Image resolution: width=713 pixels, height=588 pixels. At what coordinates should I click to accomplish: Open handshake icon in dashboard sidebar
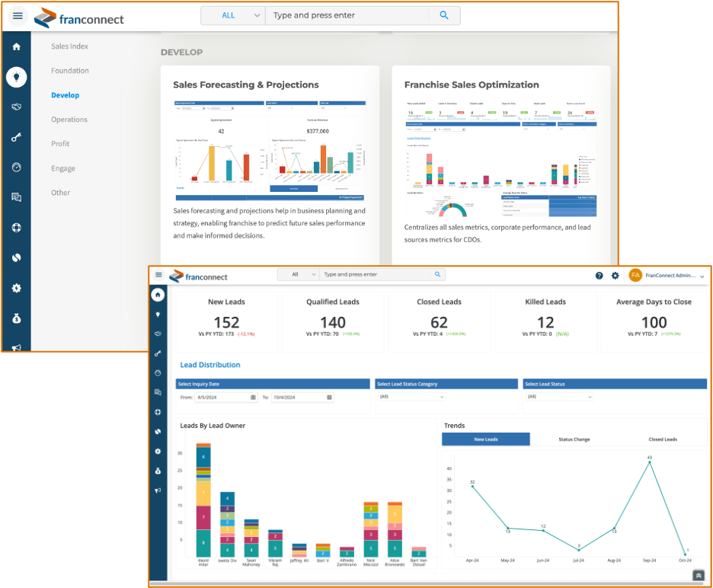pos(158,334)
